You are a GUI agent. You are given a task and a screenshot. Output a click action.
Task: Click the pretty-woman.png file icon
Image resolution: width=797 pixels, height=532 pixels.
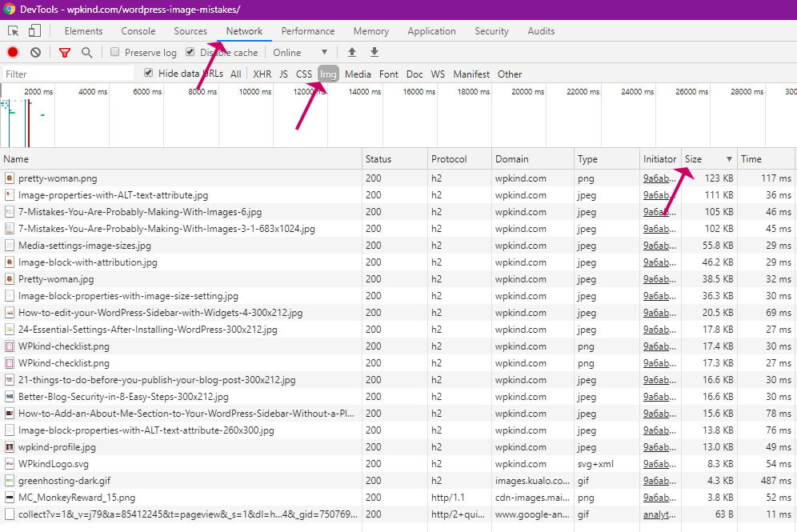[x=9, y=178]
